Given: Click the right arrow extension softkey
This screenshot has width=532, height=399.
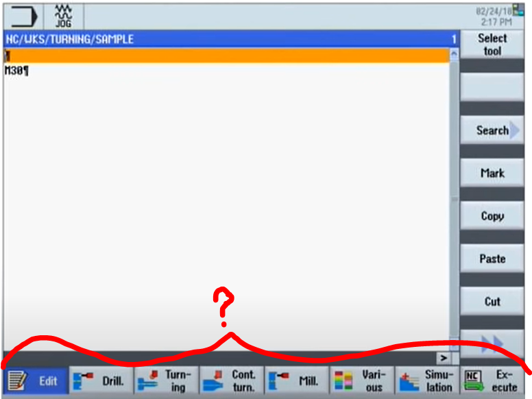Looking at the screenshot, I should tap(444, 358).
